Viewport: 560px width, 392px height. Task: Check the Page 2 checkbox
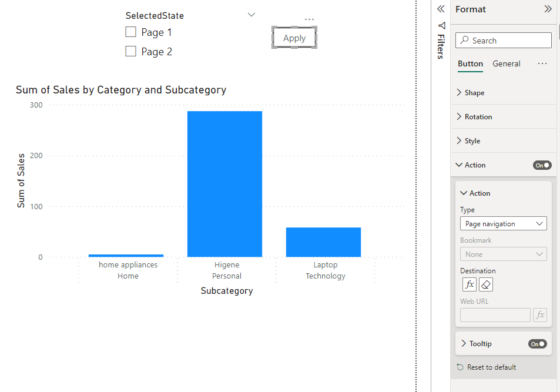(x=130, y=51)
